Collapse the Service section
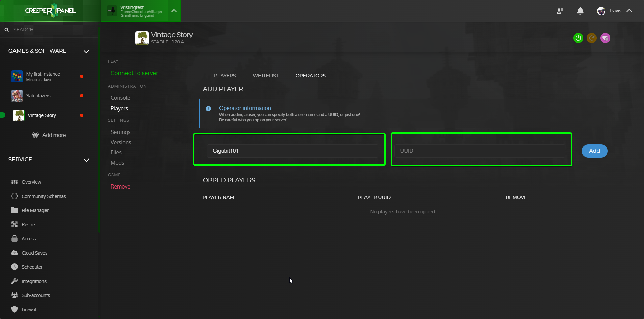This screenshot has height=319, width=644. pos(86,160)
